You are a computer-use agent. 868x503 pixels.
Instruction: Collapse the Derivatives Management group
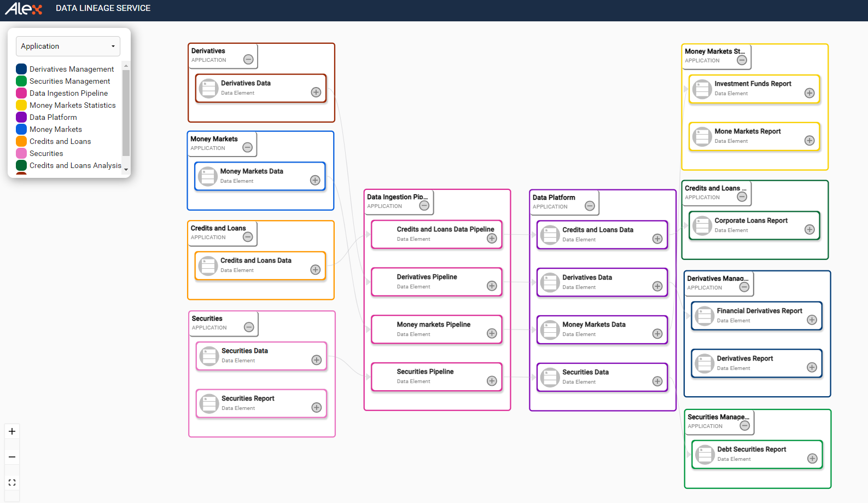(744, 287)
